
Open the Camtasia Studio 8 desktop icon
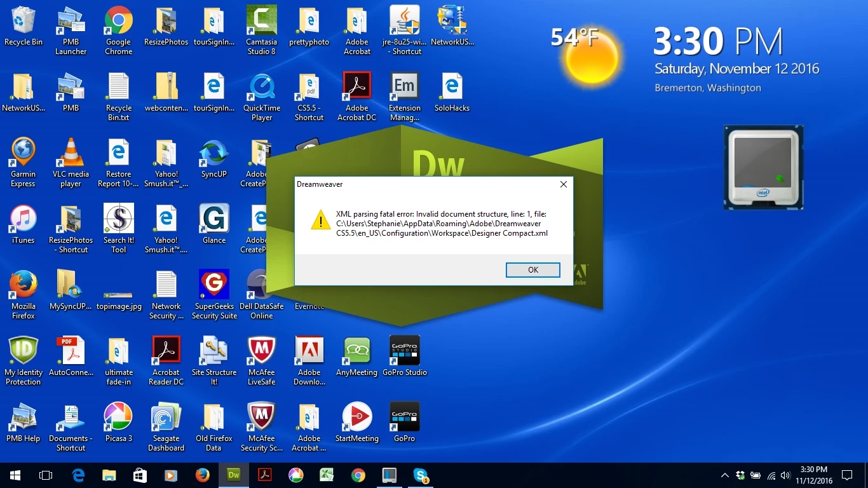[261, 30]
